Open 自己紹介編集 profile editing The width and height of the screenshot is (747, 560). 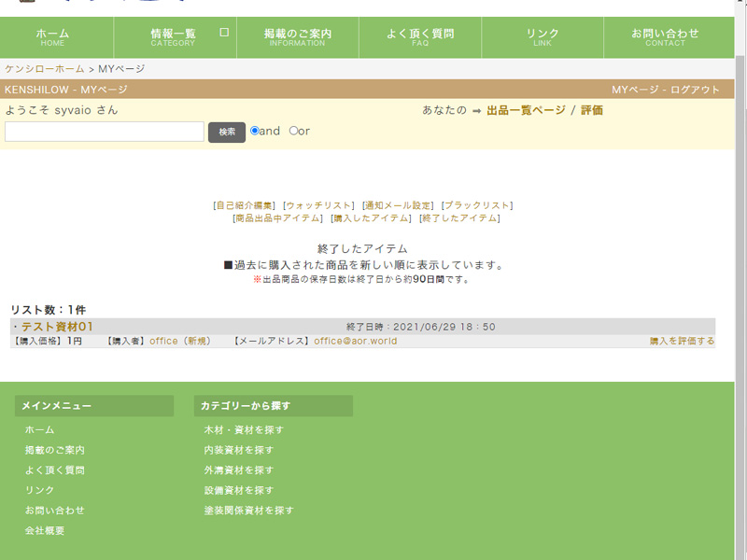pos(247,205)
